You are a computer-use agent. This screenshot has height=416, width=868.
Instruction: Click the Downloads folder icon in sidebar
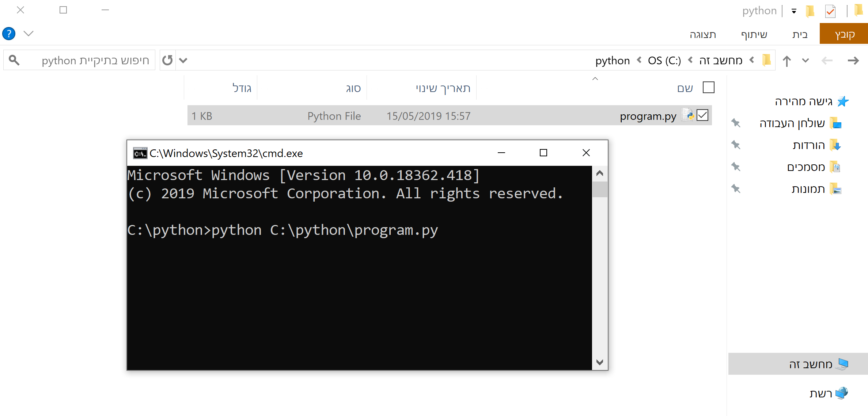835,145
